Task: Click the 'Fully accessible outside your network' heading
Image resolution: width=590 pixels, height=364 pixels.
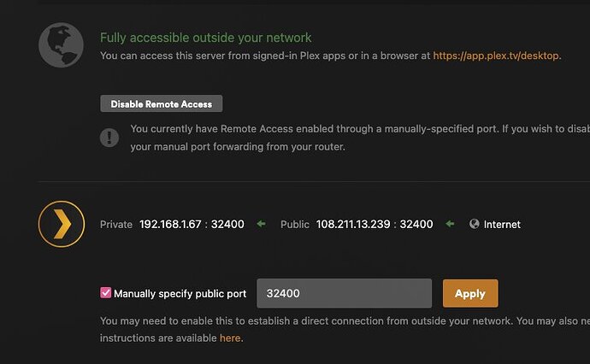Action: pos(206,38)
